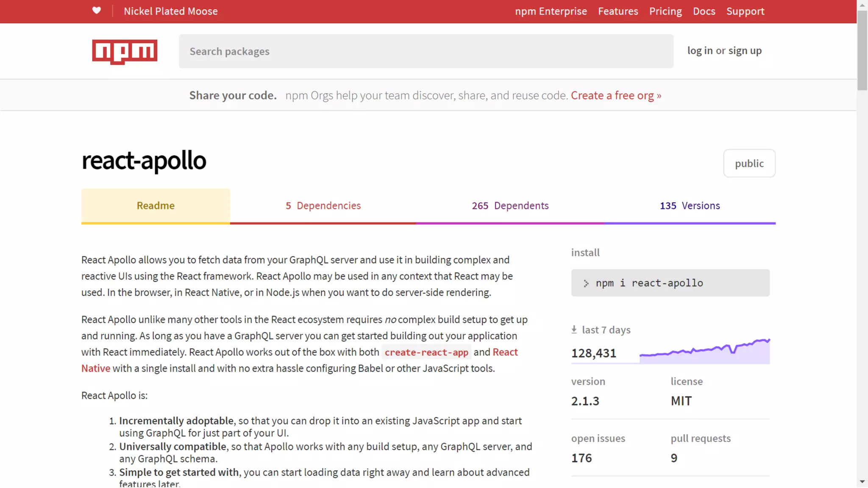Switch to the 5 Dependencies tab

pos(323,205)
